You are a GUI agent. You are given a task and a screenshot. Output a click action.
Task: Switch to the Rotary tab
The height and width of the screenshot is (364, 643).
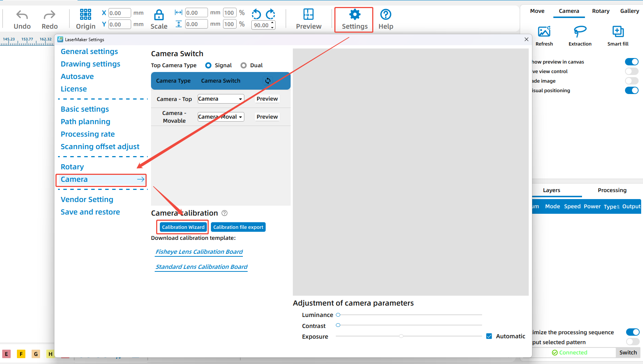(x=600, y=11)
